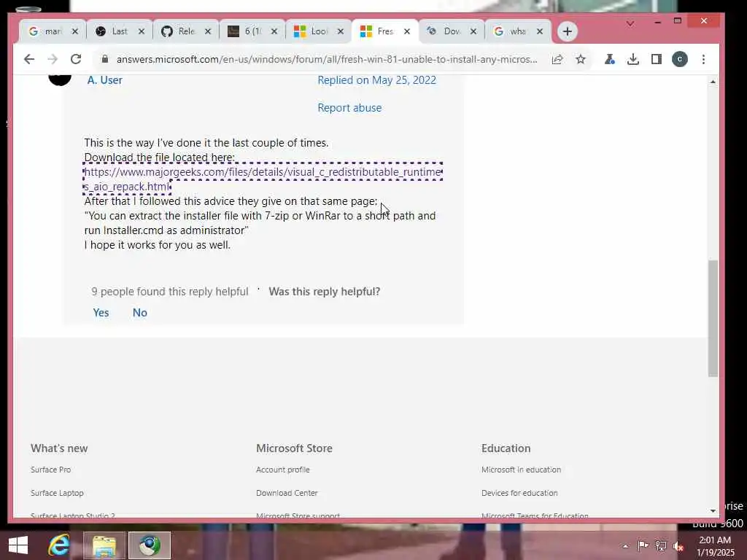Mark the reply unhelpful with No
747x560 pixels.
(x=139, y=312)
